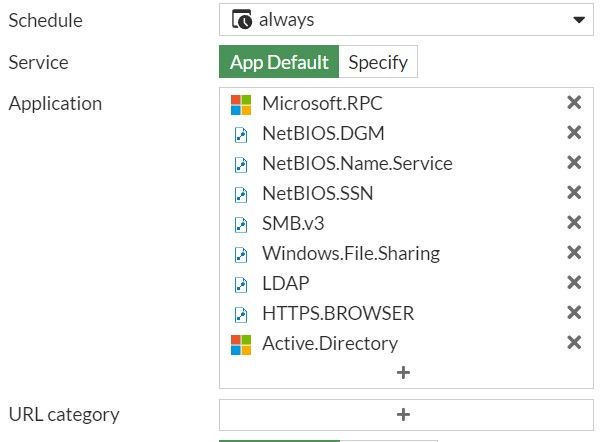Click the Active.Directory Windows logo icon
Viewport: 605px width, 442px height.
pos(241,344)
